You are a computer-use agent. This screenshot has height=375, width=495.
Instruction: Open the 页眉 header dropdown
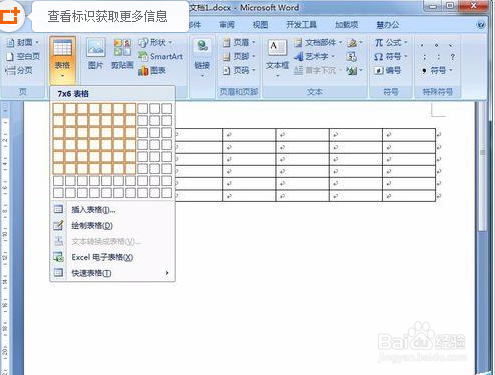(239, 42)
